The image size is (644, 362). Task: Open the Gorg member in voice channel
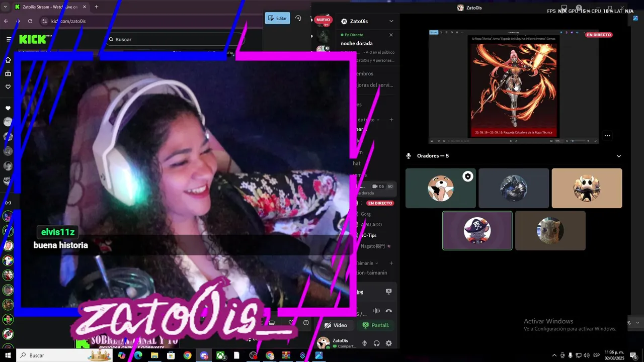pyautogui.click(x=366, y=214)
